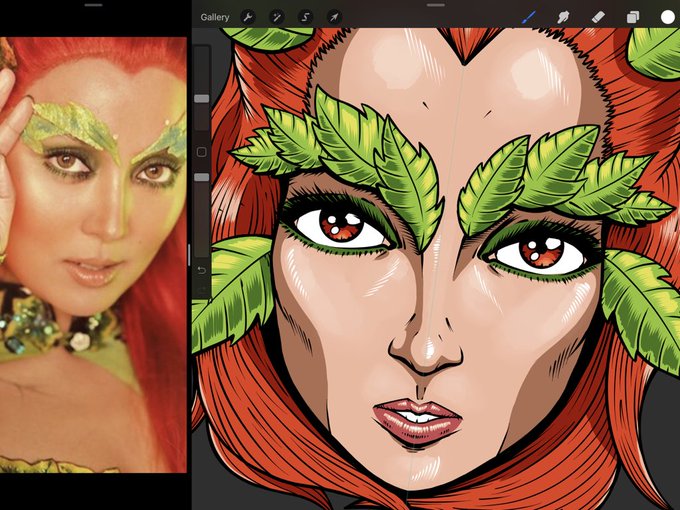Open the Layers panel
The width and height of the screenshot is (680, 510).
coord(633,17)
